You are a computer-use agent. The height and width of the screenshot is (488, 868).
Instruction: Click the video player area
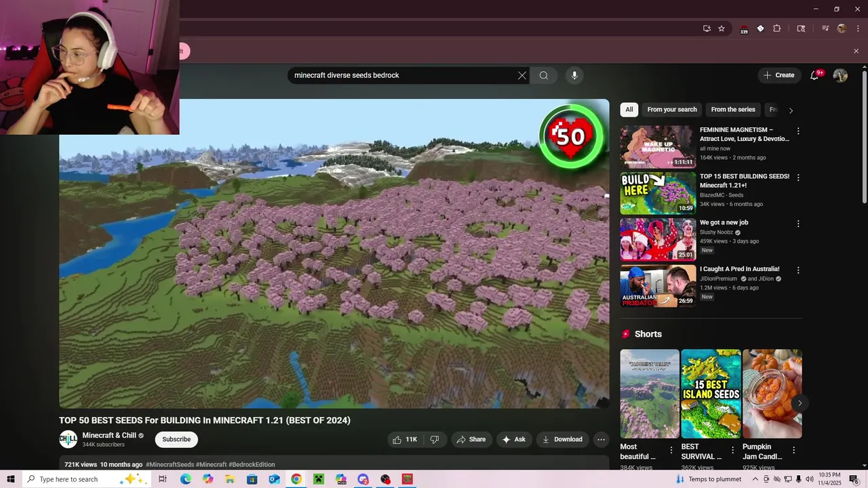point(334,253)
